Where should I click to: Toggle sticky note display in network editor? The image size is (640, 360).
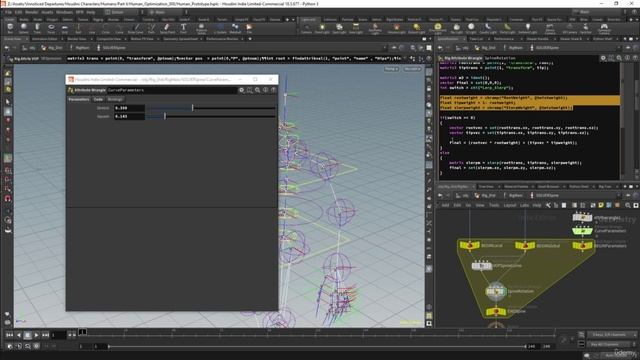[x=601, y=205]
